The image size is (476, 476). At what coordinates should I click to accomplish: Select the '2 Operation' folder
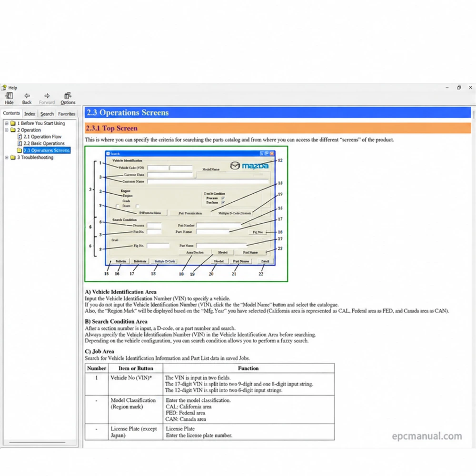pyautogui.click(x=29, y=130)
